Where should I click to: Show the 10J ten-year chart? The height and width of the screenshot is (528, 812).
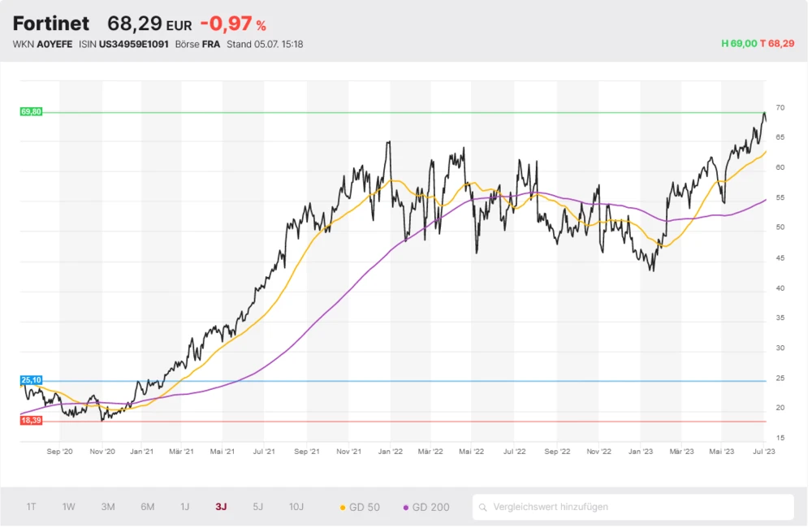[296, 507]
